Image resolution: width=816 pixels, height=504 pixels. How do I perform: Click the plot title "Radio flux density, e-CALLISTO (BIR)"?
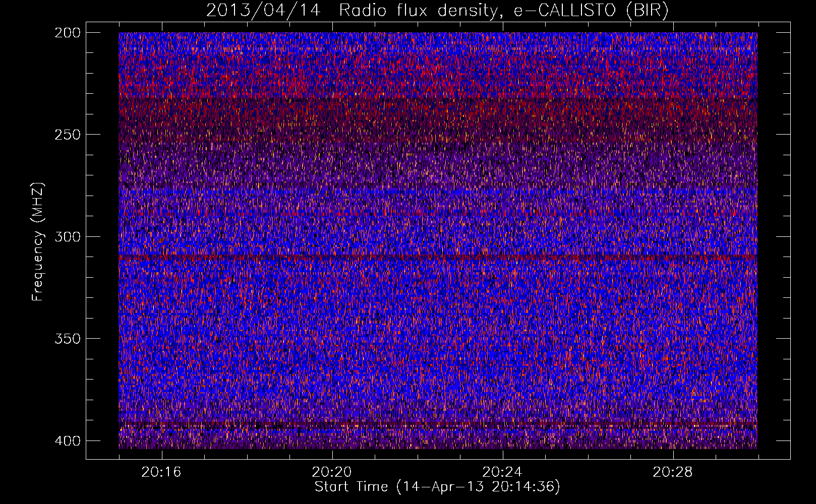[504, 11]
